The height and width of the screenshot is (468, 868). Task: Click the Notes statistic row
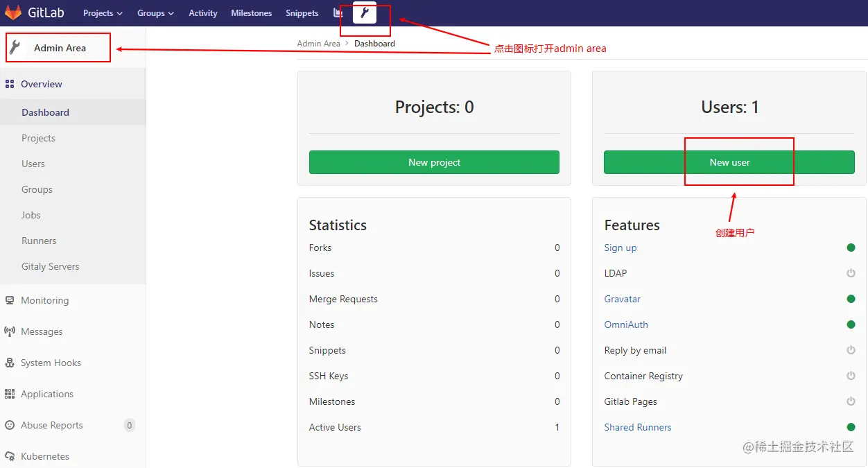(434, 324)
